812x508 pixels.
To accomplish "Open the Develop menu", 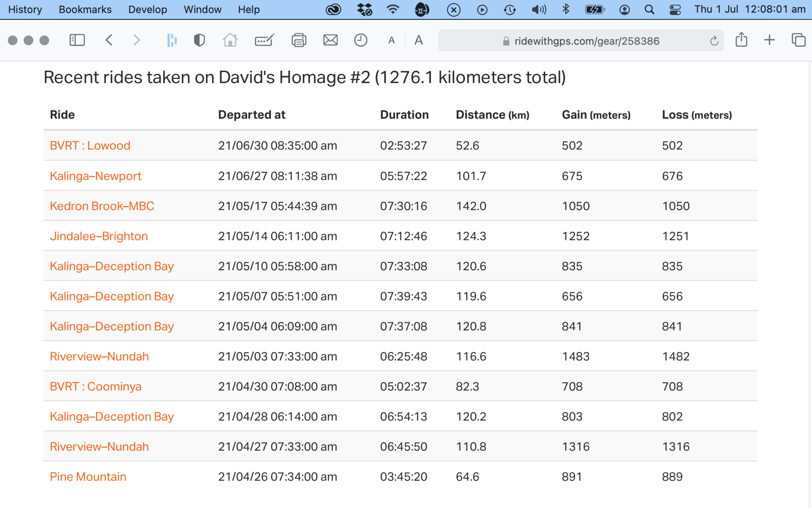I will [147, 9].
